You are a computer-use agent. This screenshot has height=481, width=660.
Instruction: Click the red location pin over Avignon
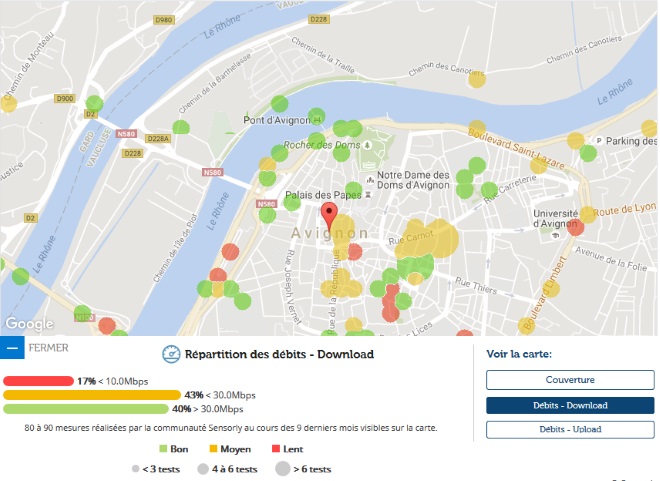(x=329, y=214)
